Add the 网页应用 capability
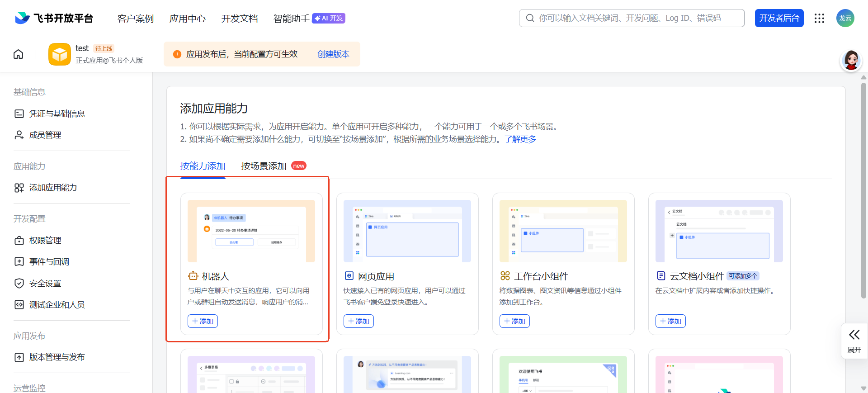 359,321
